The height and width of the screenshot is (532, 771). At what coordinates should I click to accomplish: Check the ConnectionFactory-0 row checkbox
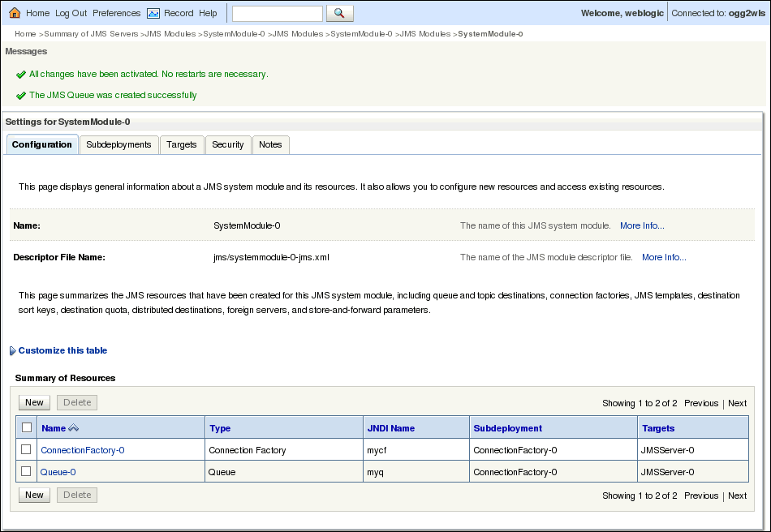pyautogui.click(x=26, y=449)
